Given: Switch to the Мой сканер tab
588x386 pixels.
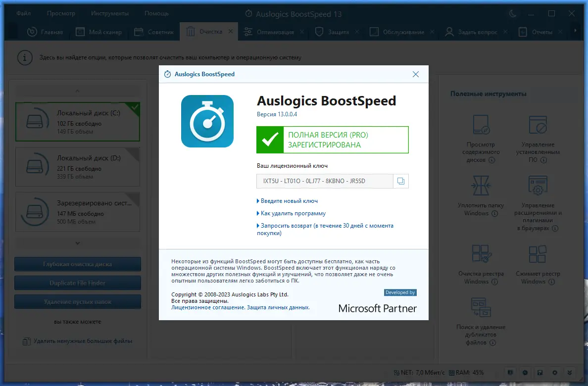Looking at the screenshot, I should 99,32.
